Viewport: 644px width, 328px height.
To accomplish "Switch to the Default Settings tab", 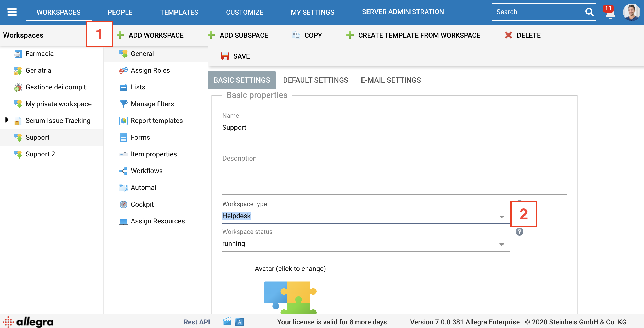I will (x=315, y=80).
